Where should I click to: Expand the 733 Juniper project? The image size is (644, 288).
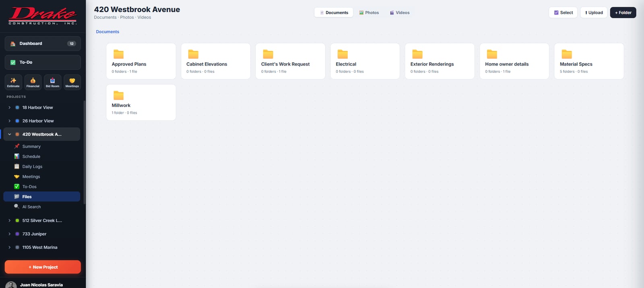point(9,234)
